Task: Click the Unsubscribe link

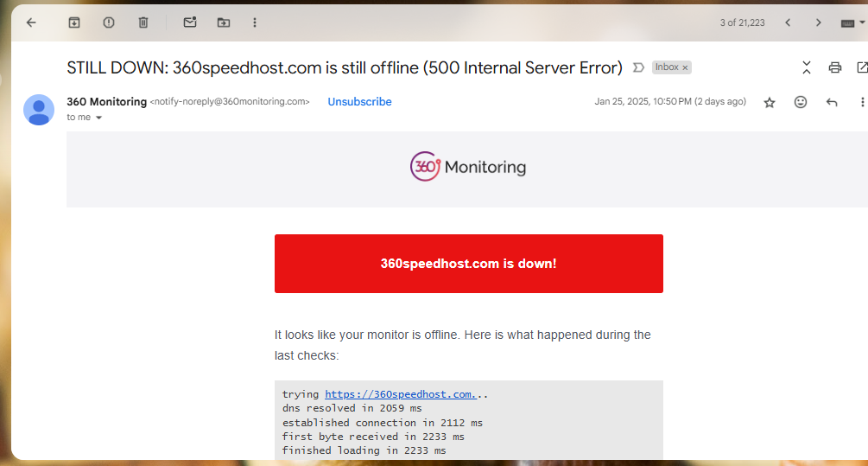Action: point(360,102)
